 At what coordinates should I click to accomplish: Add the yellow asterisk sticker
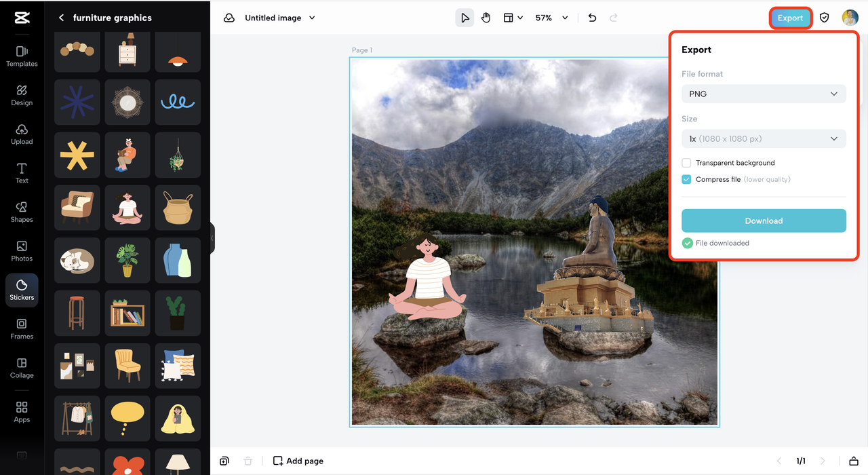point(77,155)
